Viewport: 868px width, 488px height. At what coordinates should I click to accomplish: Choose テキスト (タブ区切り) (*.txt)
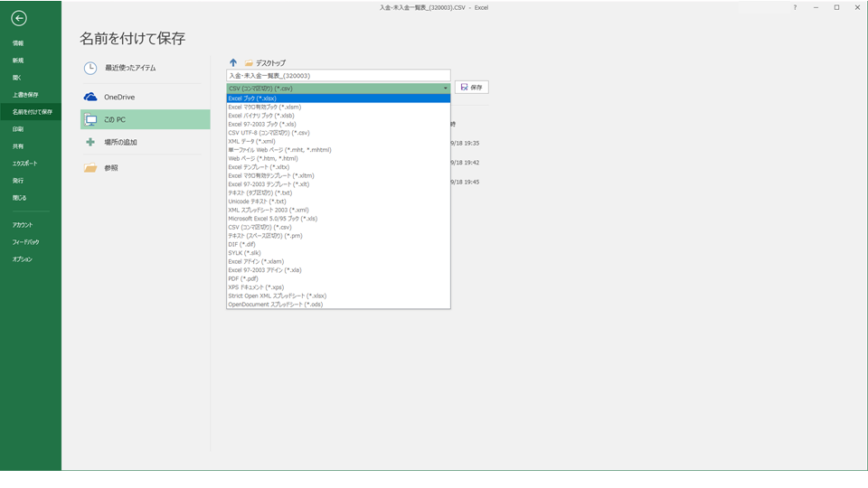(x=338, y=193)
